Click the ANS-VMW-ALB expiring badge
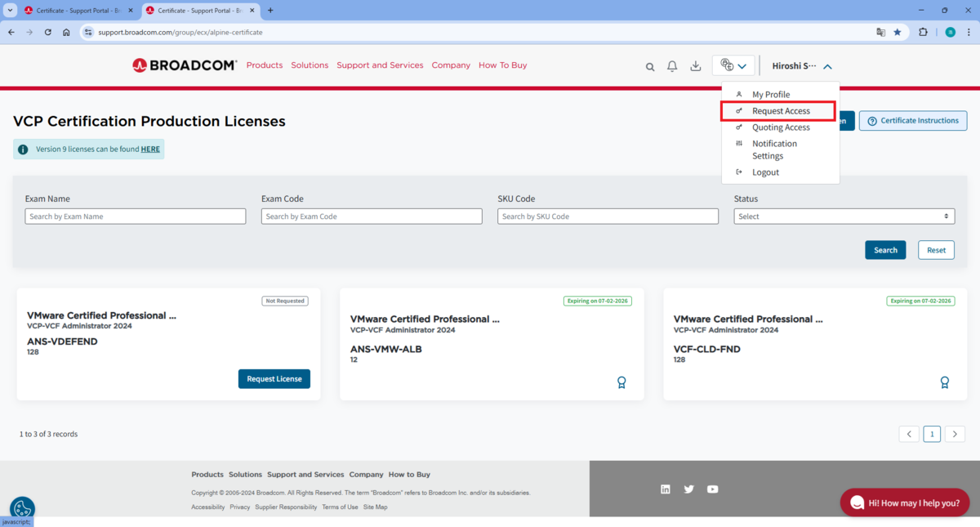 [x=598, y=301]
